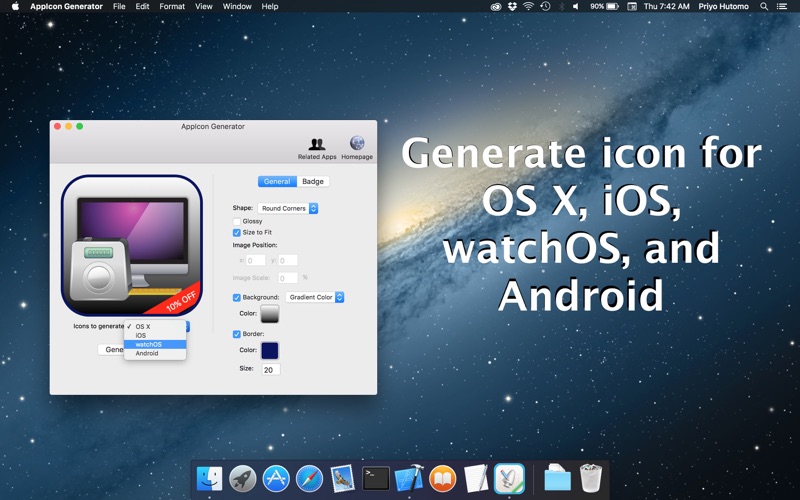Screen dimensions: 800x500
Task: Switch to the Badge tab
Action: pos(313,181)
